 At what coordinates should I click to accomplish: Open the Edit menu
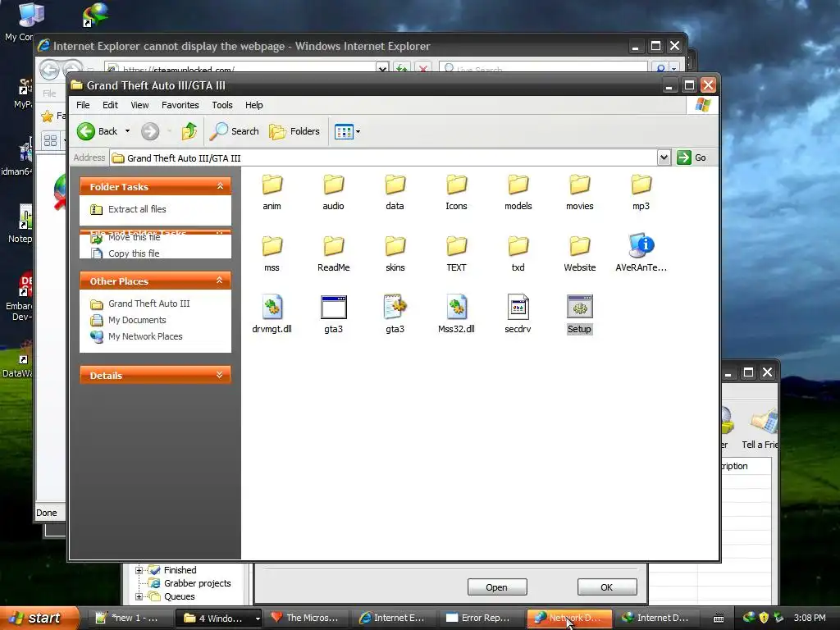click(111, 105)
